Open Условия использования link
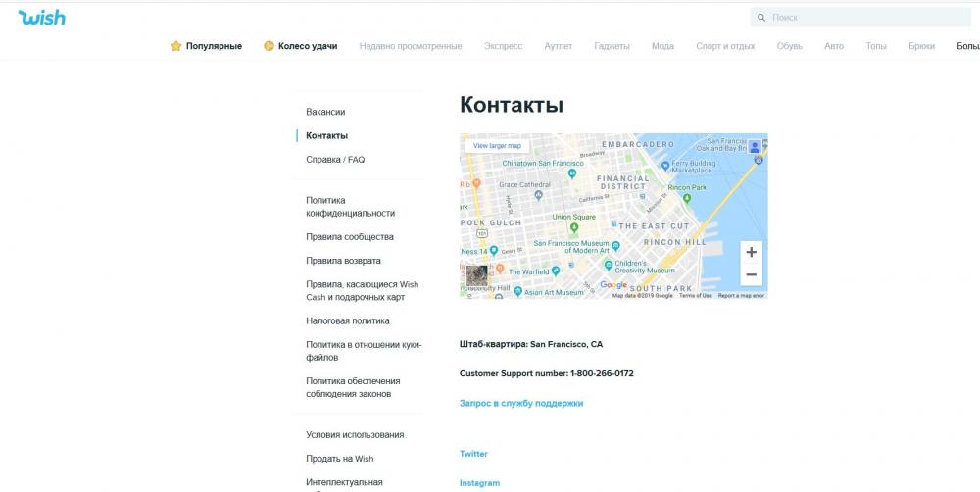This screenshot has height=492, width=980. 355,434
